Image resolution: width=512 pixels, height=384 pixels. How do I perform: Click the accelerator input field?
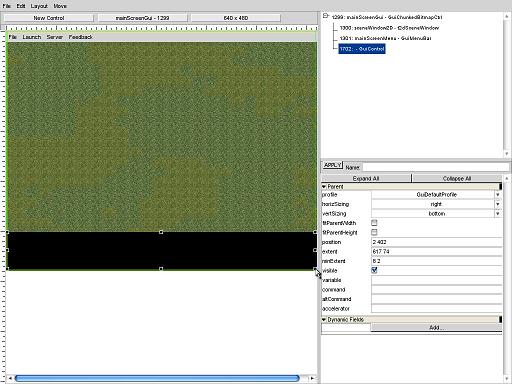coord(436,309)
